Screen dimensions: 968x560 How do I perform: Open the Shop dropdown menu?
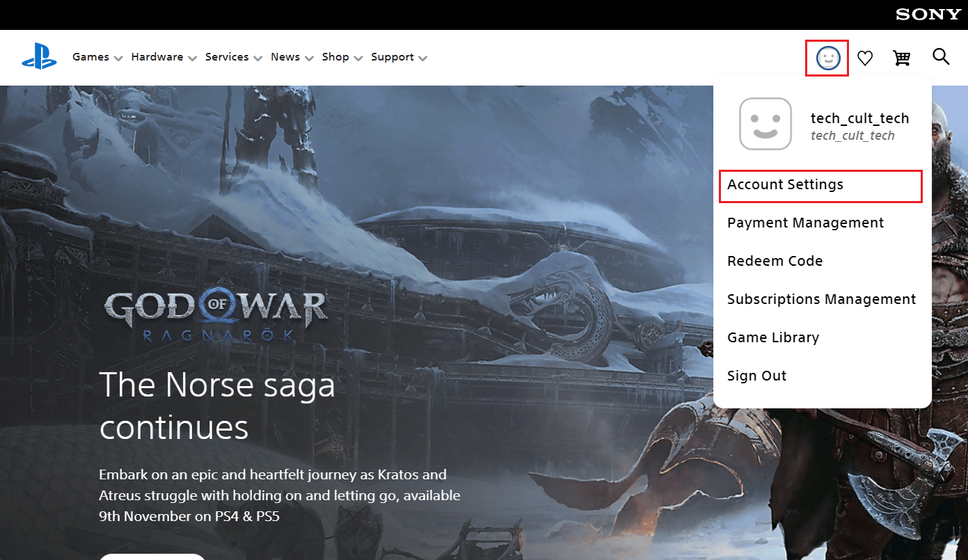tap(342, 57)
